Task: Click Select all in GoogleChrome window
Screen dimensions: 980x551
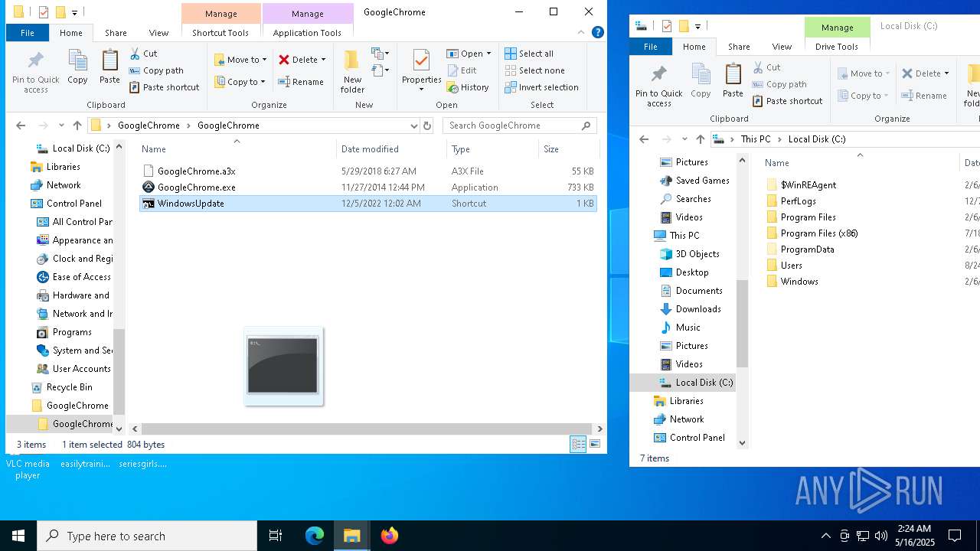Action: pyautogui.click(x=529, y=54)
